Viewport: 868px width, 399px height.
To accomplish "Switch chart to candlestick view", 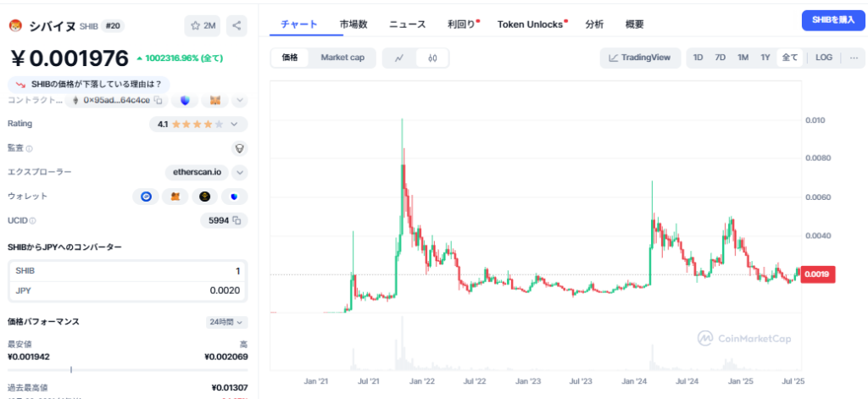I will click(x=432, y=58).
